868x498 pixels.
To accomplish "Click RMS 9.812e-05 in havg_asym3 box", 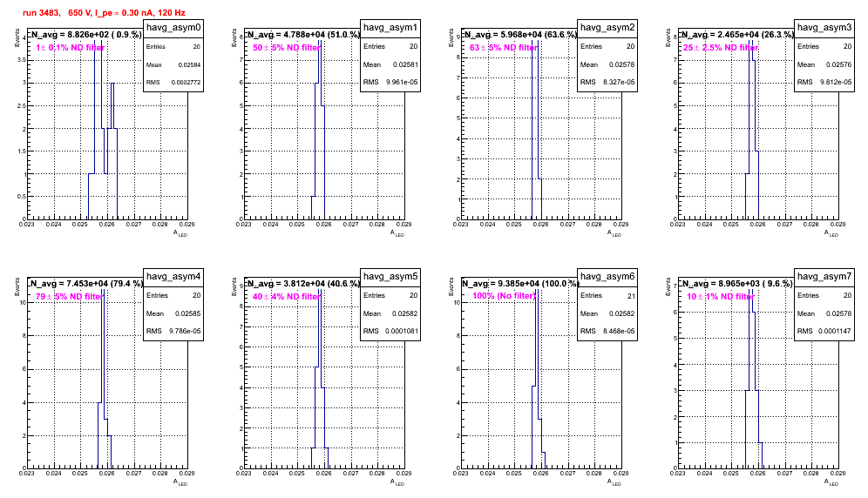I will [824, 83].
